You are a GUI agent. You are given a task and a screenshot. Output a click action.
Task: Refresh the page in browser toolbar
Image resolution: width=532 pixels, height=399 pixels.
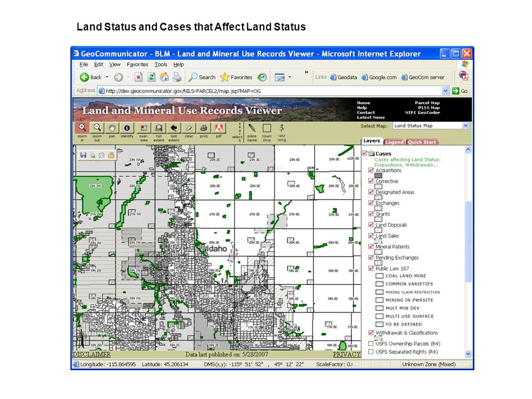[x=151, y=78]
